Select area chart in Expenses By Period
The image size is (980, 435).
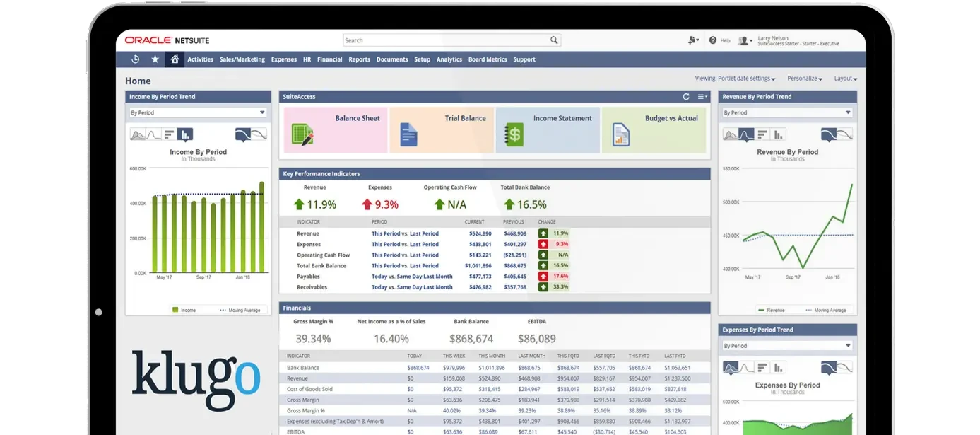tap(731, 367)
